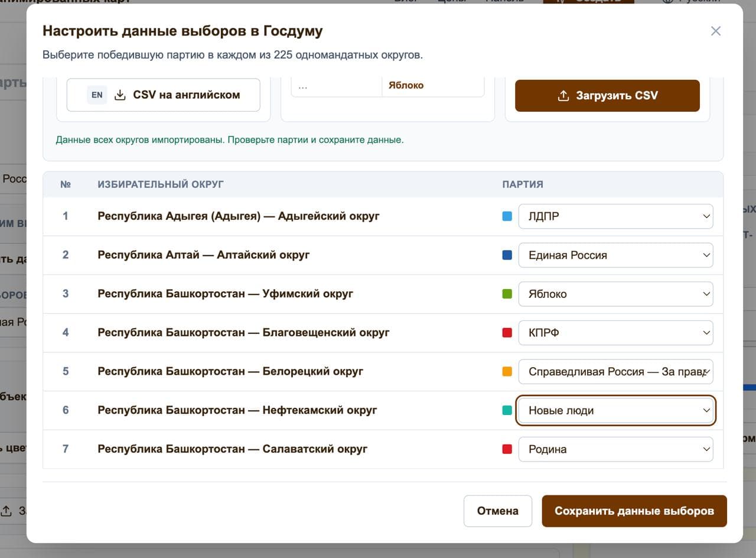Screen dimensions: 756x558
Task: Click the download icon beside CSV на английском
Action: tap(120, 95)
